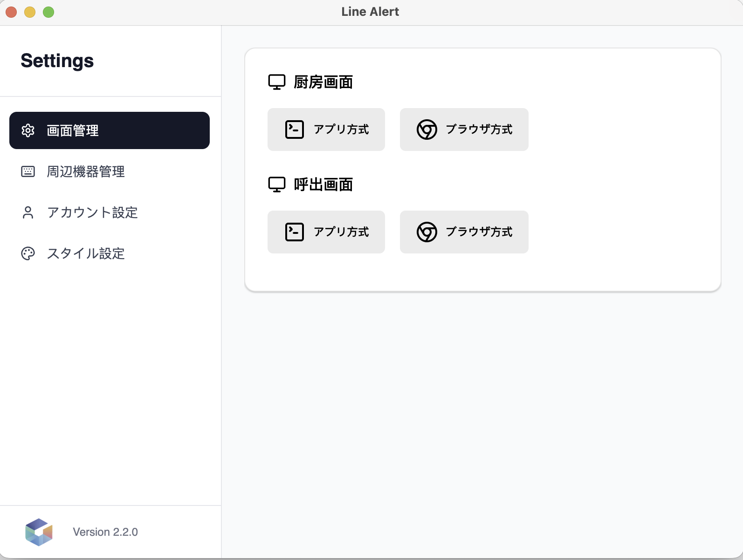This screenshot has width=743, height=560.
Task: Click the Chrome icon in 呼出画面 ブラウザ方式
Action: [x=427, y=232]
